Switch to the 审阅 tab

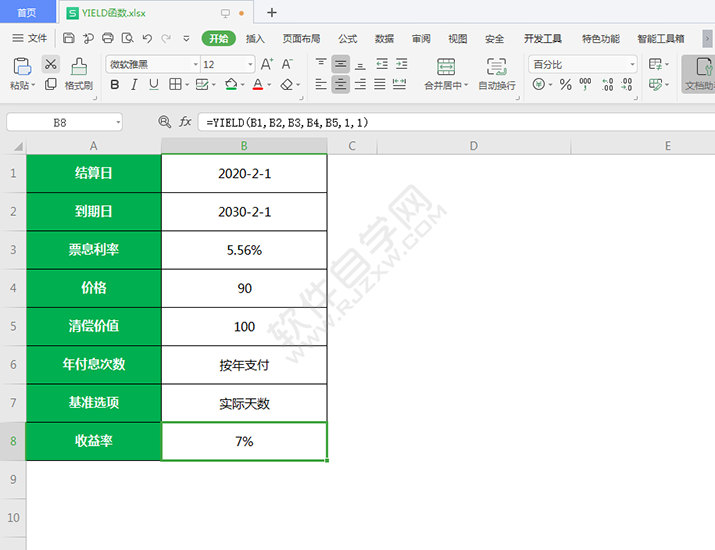coord(421,39)
